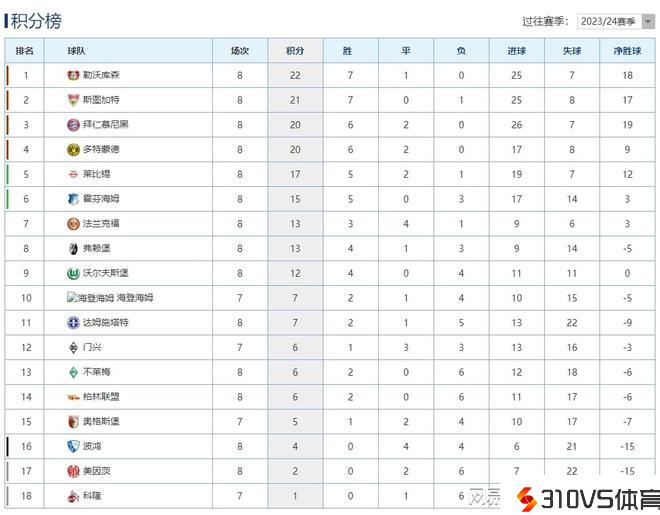Click the 多特蒙德 club badge
660x515 pixels.
click(x=73, y=149)
